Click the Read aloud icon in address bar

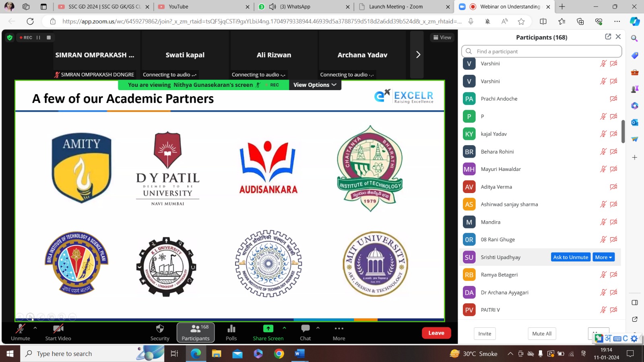click(504, 21)
